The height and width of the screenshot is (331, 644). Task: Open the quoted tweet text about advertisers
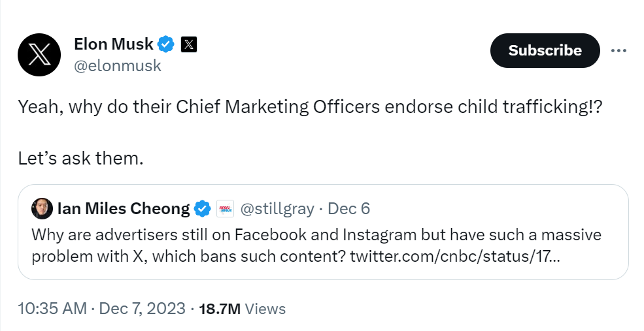pyautogui.click(x=316, y=245)
